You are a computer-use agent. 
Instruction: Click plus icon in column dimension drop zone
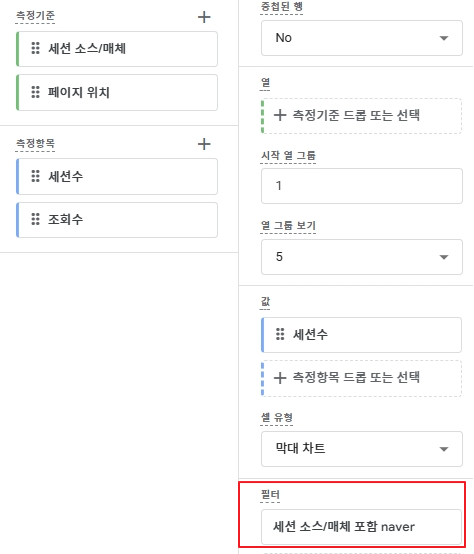(280, 115)
